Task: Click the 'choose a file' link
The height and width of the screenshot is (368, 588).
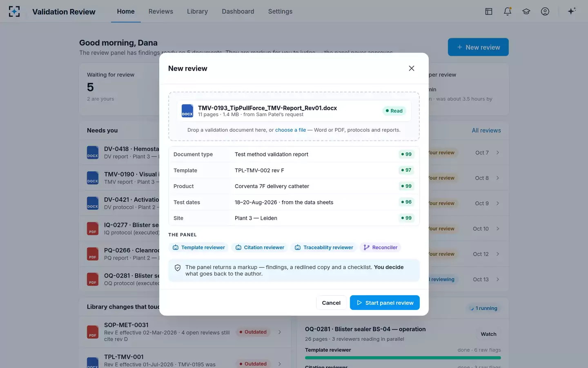Action: [290, 130]
